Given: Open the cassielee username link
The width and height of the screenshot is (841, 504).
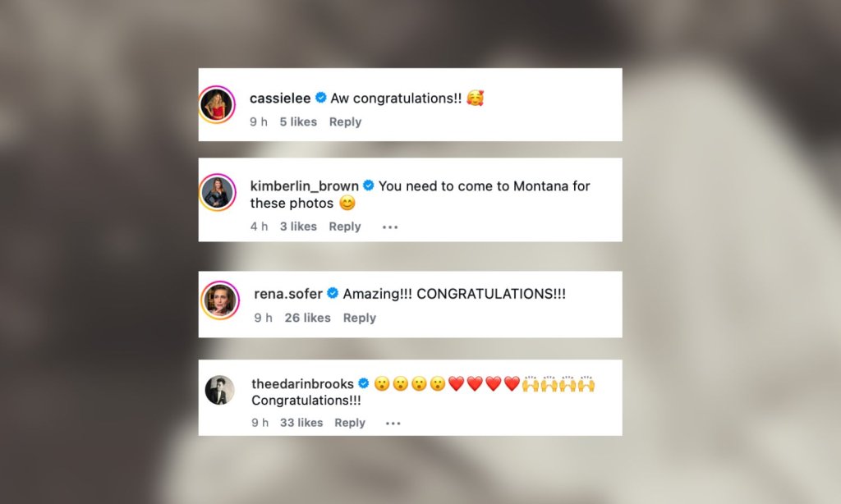Looking at the screenshot, I should tap(280, 99).
